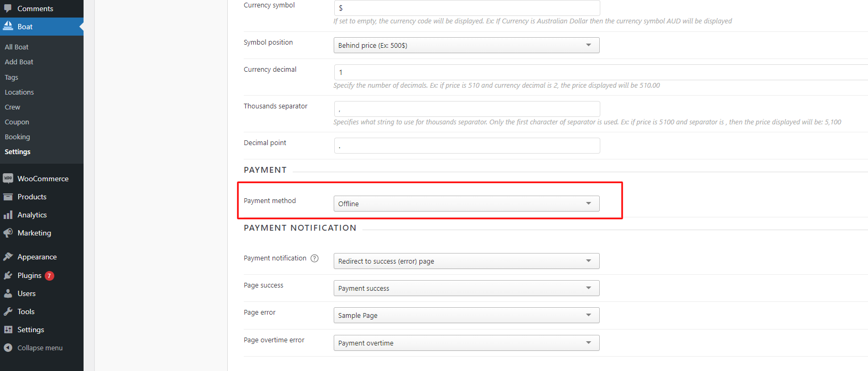Screen dimensions: 868x371
Task: Click the Thousands separator input field
Action: 467,109
